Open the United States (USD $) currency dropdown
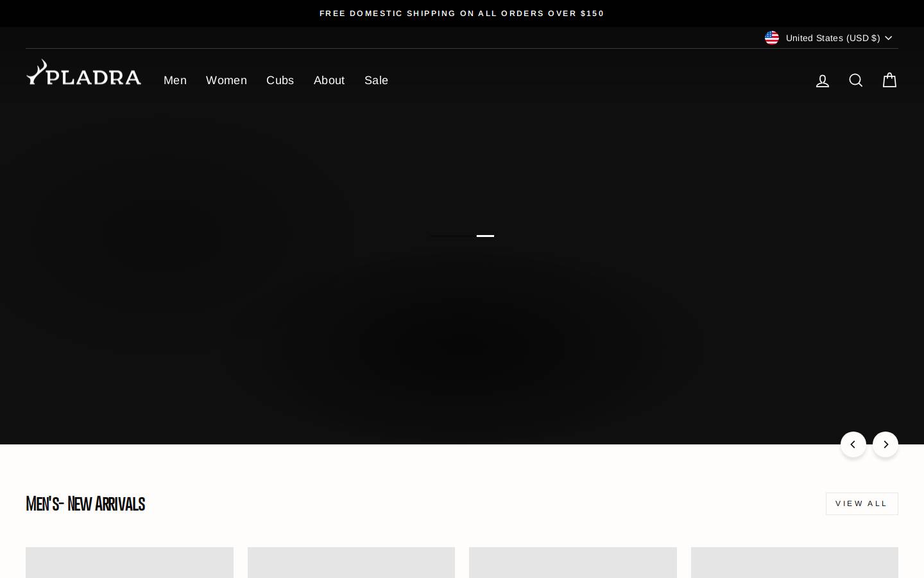The width and height of the screenshot is (924, 578). (828, 38)
